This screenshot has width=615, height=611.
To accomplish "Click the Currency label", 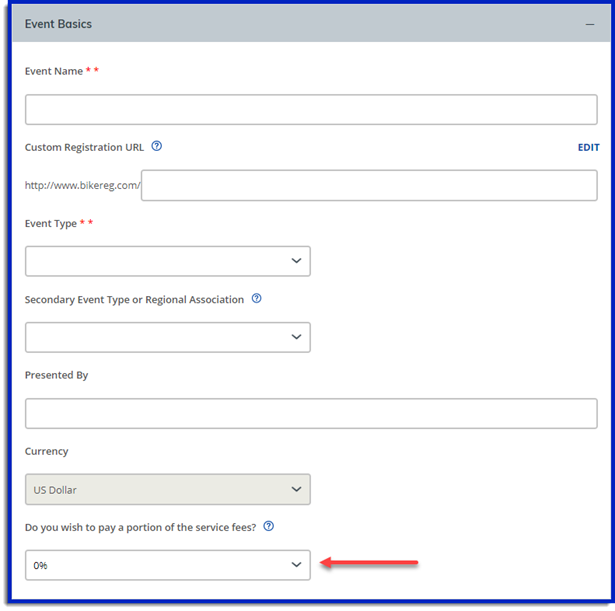I will tap(46, 451).
